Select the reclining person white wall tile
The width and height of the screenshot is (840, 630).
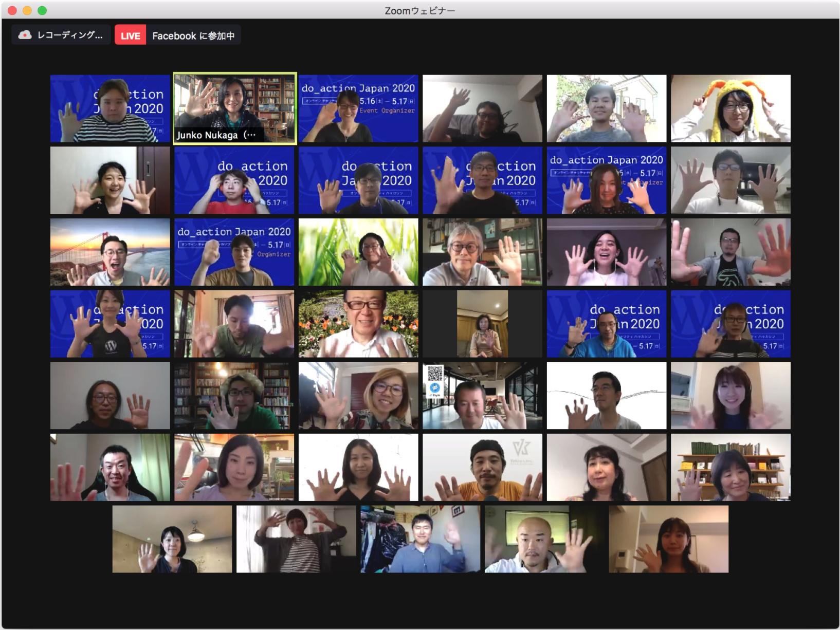pyautogui.click(x=482, y=108)
